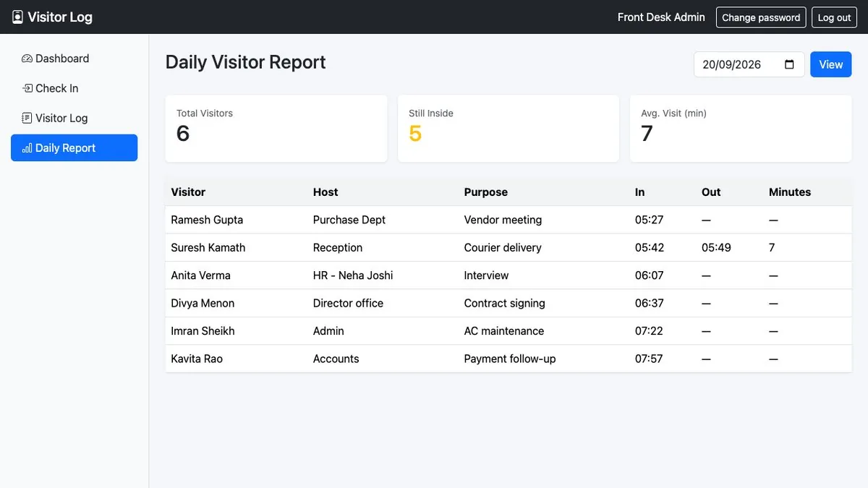Screen dimensions: 868x488
Task: Click the Check In arrow icon
Action: (x=27, y=88)
